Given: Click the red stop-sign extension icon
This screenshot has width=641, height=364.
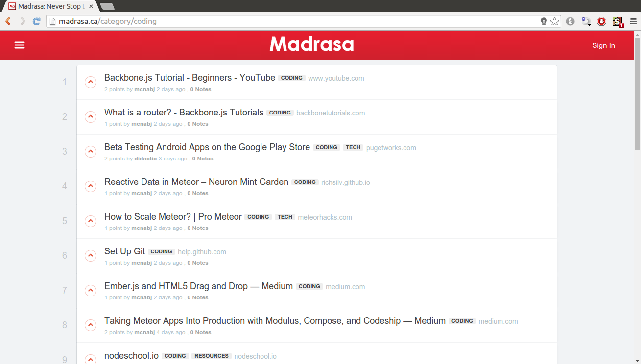Looking at the screenshot, I should tap(601, 21).
